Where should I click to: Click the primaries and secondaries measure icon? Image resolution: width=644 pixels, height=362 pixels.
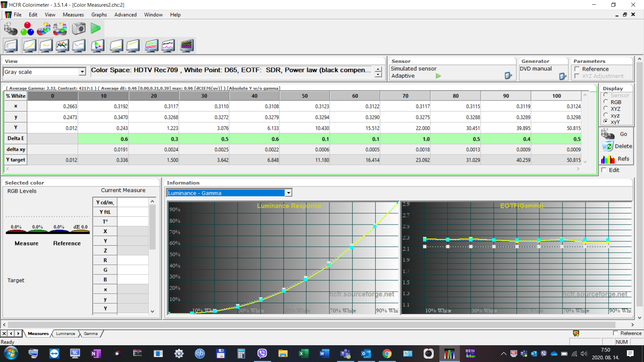44,28
